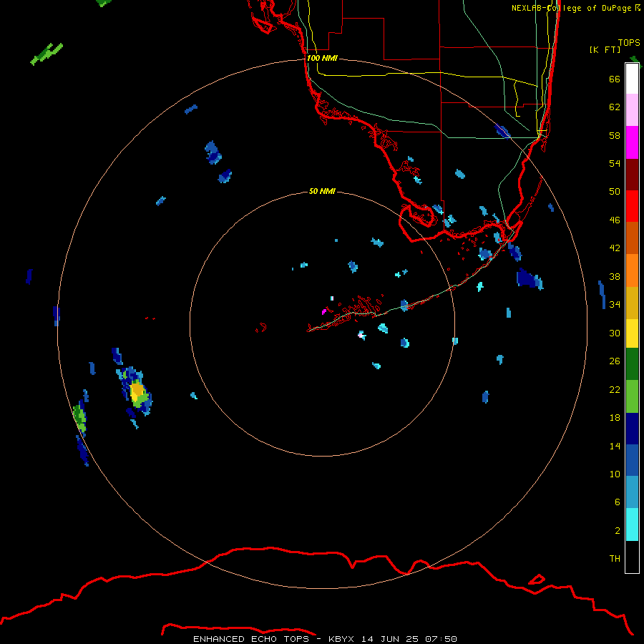Click the black TH threshold swatch
644x644 pixels.
632,557
